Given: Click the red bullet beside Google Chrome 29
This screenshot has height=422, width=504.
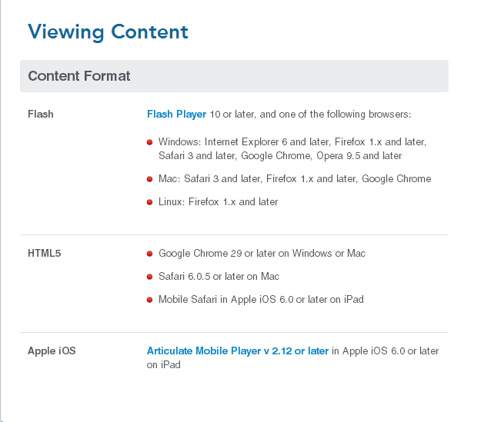Looking at the screenshot, I should 150,254.
